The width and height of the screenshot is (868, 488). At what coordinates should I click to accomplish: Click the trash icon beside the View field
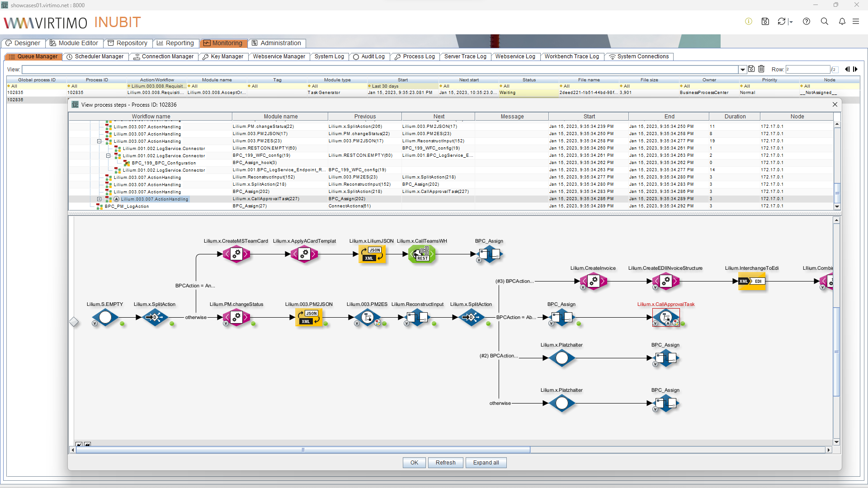(761, 69)
